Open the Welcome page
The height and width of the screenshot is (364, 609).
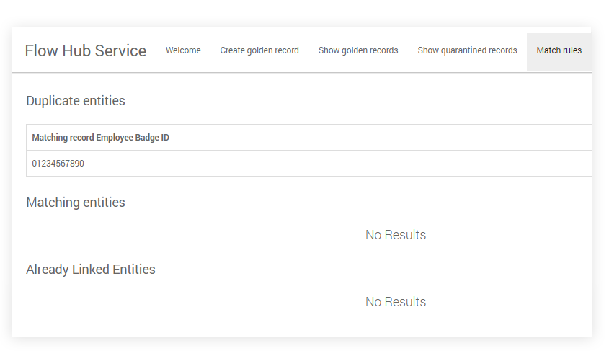(183, 50)
